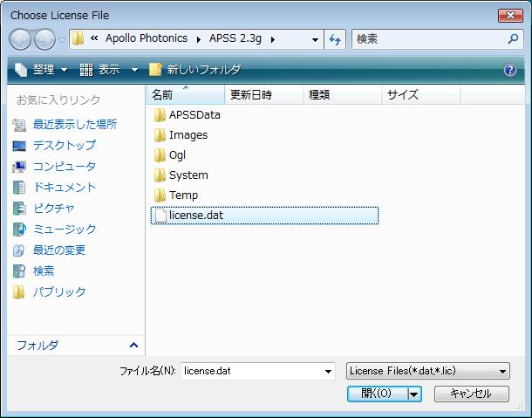This screenshot has width=532, height=418.
Task: Click Ogl folder icon
Action: [x=160, y=155]
